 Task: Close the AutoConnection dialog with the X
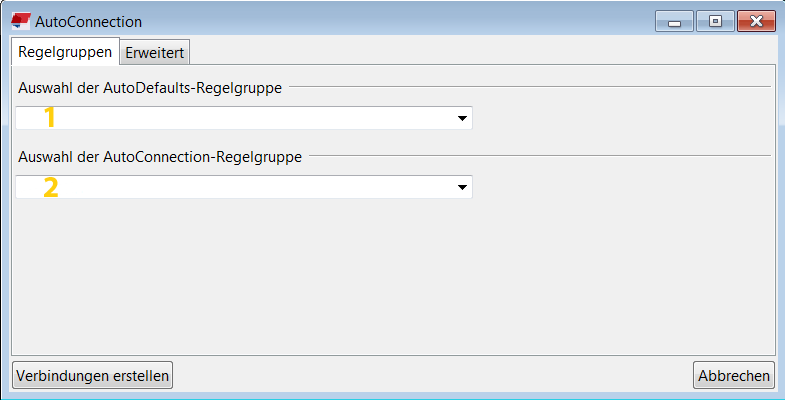[x=757, y=21]
